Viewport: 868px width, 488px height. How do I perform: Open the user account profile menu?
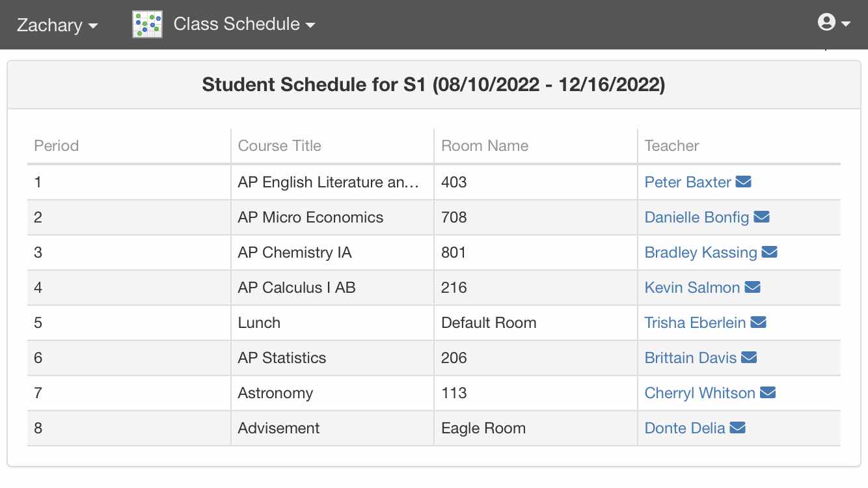coord(834,23)
